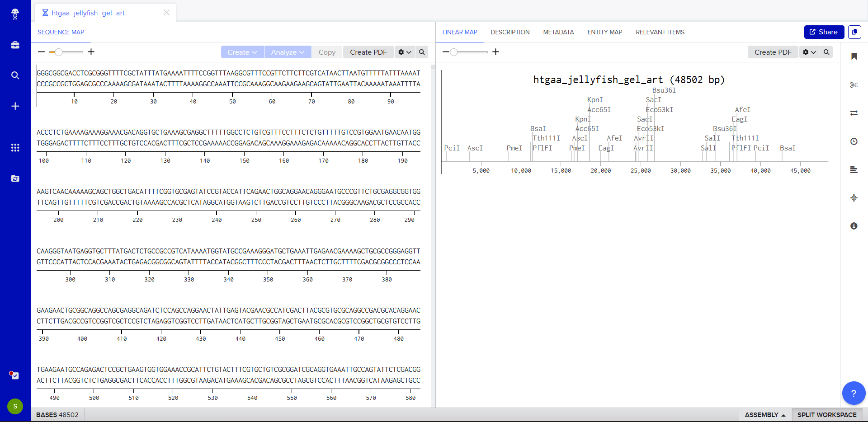
Task: Open the history clock icon
Action: (x=854, y=141)
